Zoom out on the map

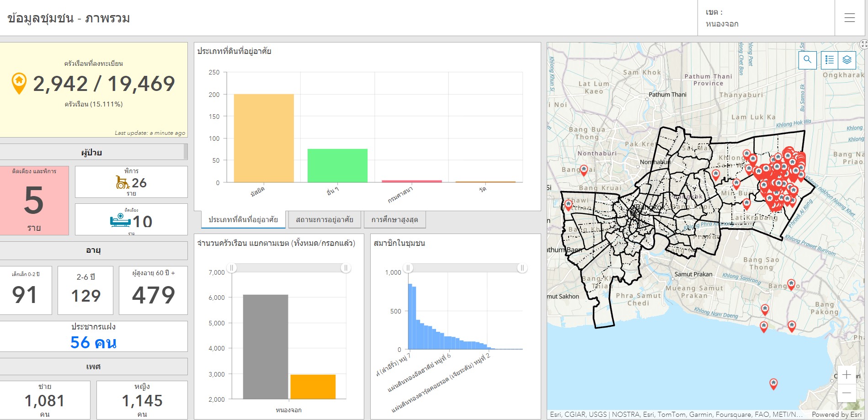(847, 393)
